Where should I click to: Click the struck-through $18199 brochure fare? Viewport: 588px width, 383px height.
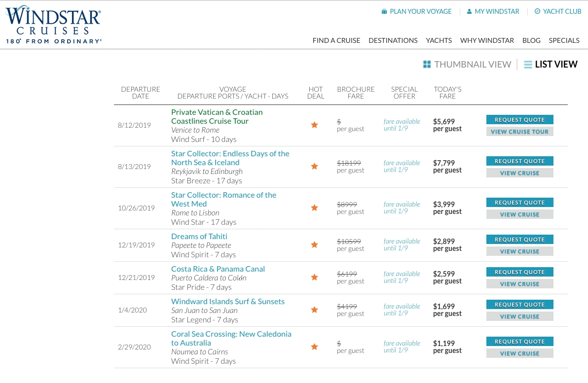click(x=349, y=163)
